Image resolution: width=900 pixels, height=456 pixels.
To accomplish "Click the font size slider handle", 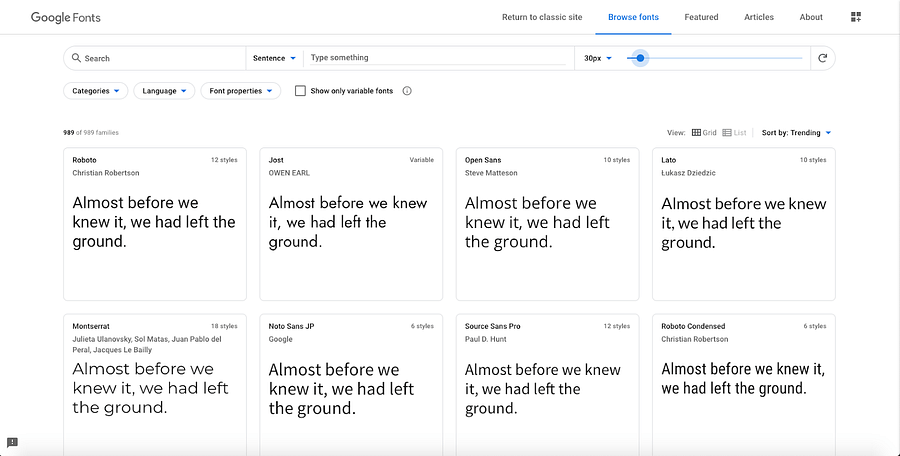I will point(641,58).
